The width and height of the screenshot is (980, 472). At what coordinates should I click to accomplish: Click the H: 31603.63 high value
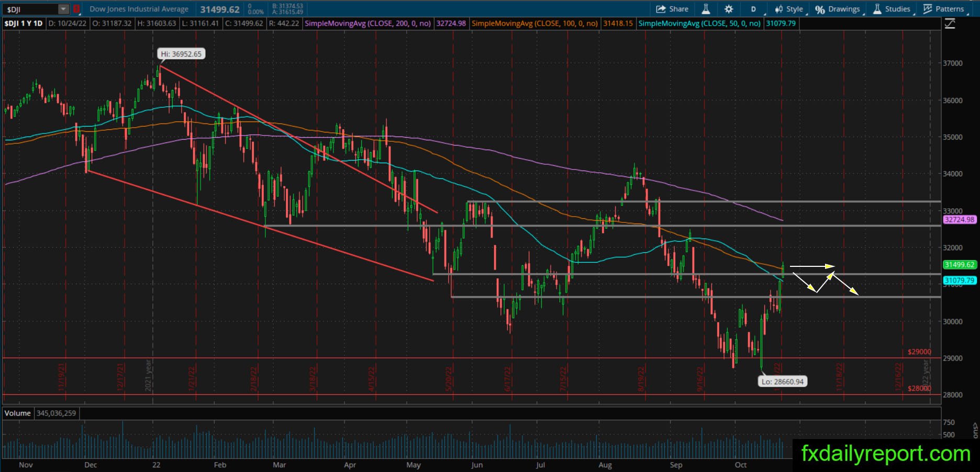click(x=157, y=24)
